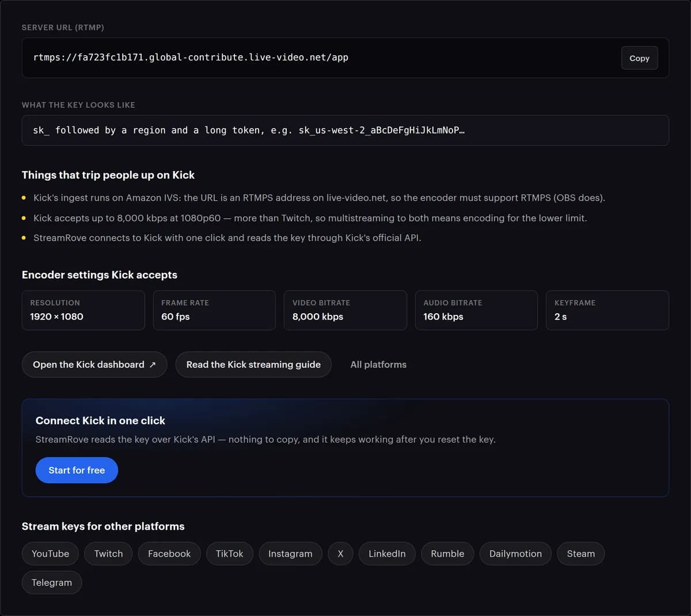691x616 pixels.
Task: Click the external arrow on Kick dashboard button
Action: coord(153,365)
